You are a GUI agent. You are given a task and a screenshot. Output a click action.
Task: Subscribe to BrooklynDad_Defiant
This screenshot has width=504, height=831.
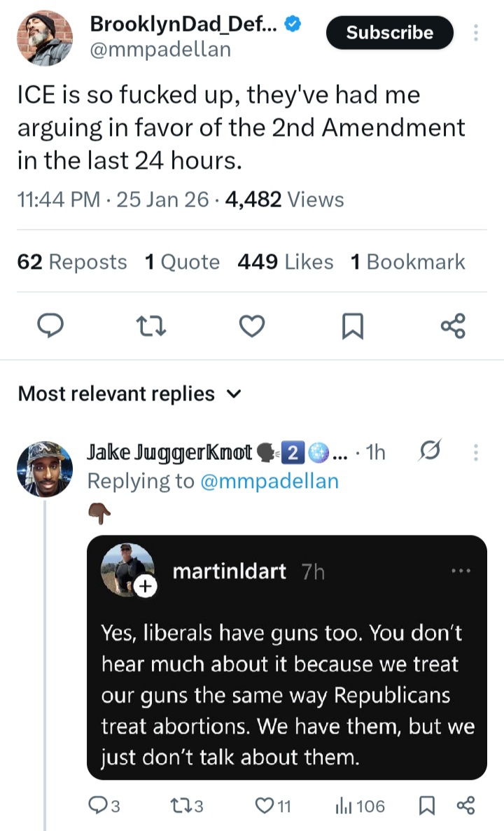pos(389,33)
